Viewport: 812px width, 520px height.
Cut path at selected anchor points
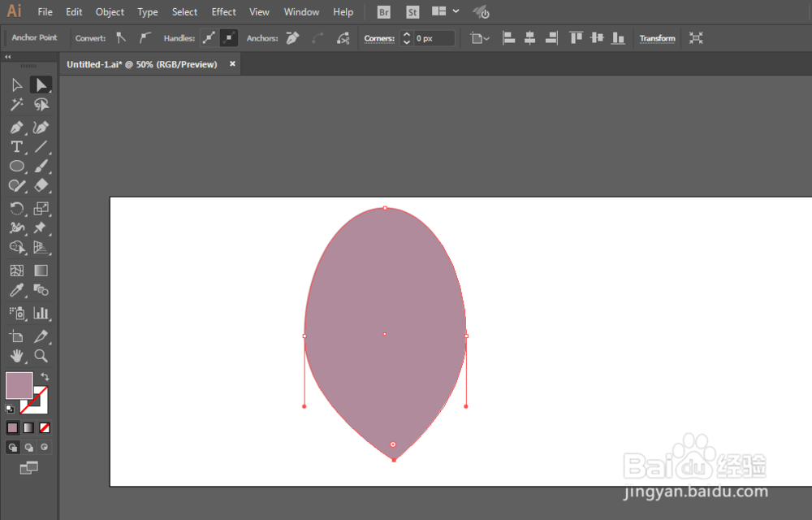pyautogui.click(x=343, y=38)
